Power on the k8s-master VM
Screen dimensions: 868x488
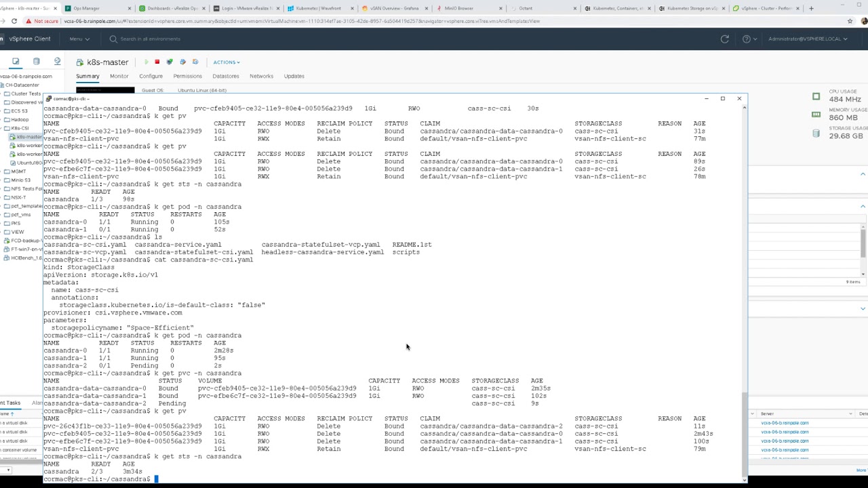[x=146, y=62]
